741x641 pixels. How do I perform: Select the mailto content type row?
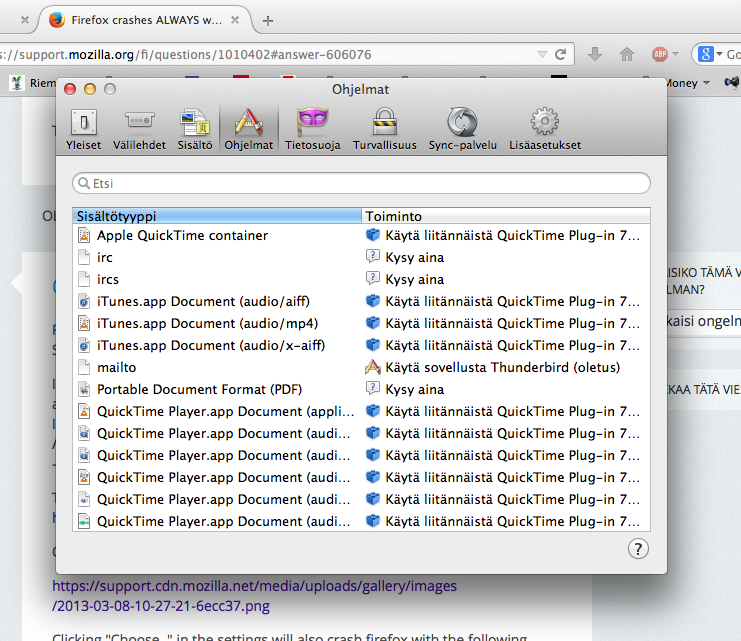coord(362,367)
